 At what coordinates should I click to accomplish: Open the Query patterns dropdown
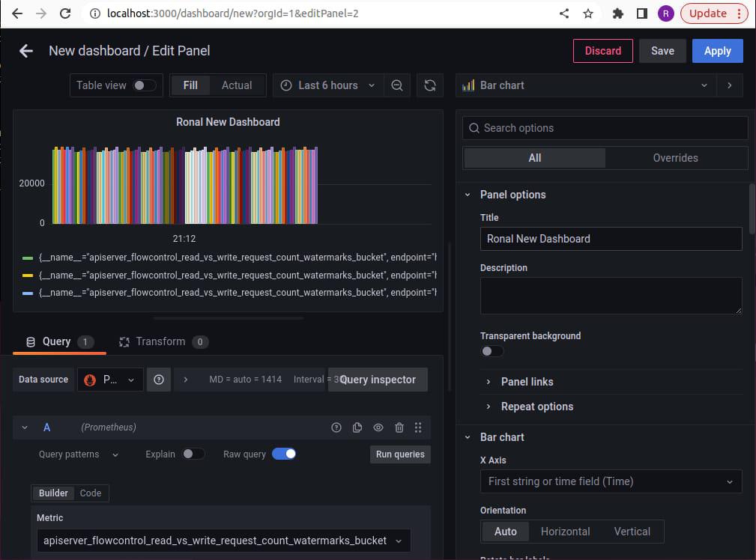(x=79, y=454)
